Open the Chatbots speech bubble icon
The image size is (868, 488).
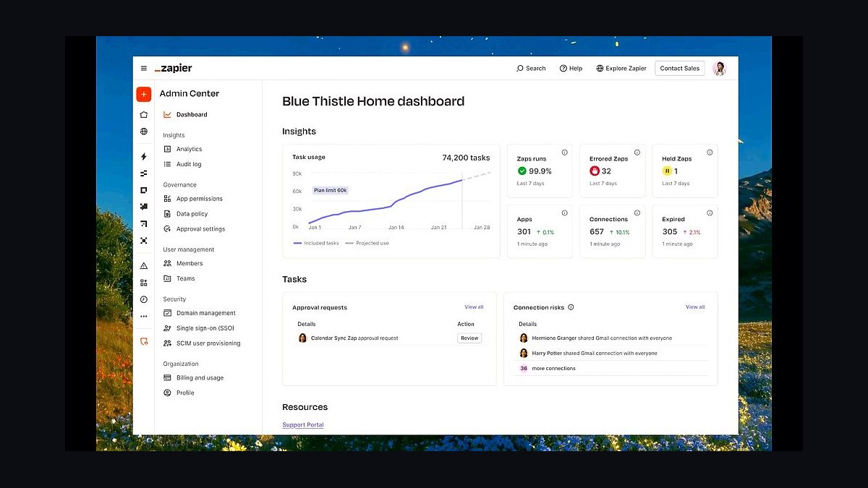[143, 207]
